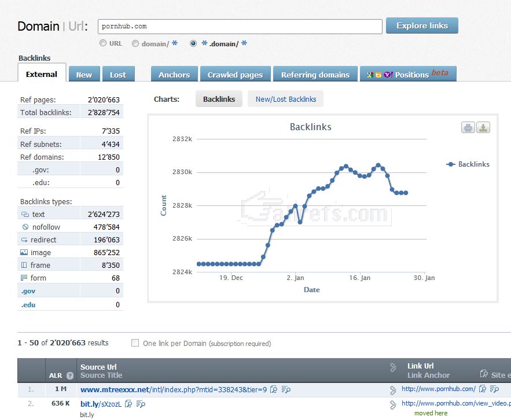The image size is (511, 420).
Task: Click the text backlinks count 2'624'273
Action: tap(104, 214)
